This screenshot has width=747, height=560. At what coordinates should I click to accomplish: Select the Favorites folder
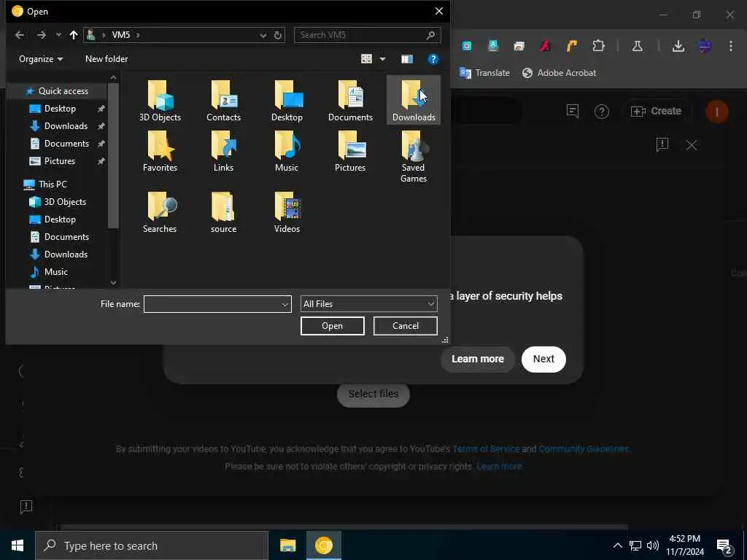coord(160,152)
